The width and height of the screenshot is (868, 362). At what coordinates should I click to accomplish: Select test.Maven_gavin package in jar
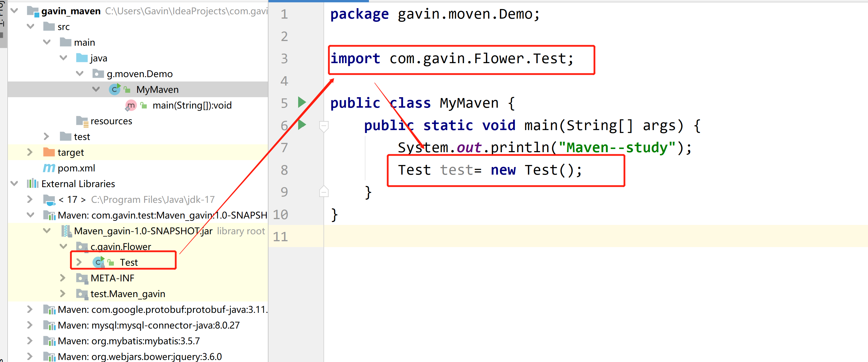[127, 294]
